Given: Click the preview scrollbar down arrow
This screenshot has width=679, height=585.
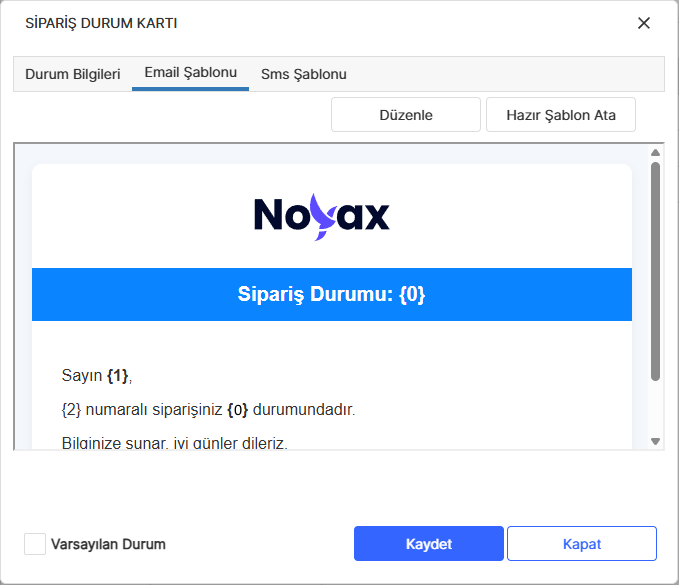Looking at the screenshot, I should coord(655,441).
